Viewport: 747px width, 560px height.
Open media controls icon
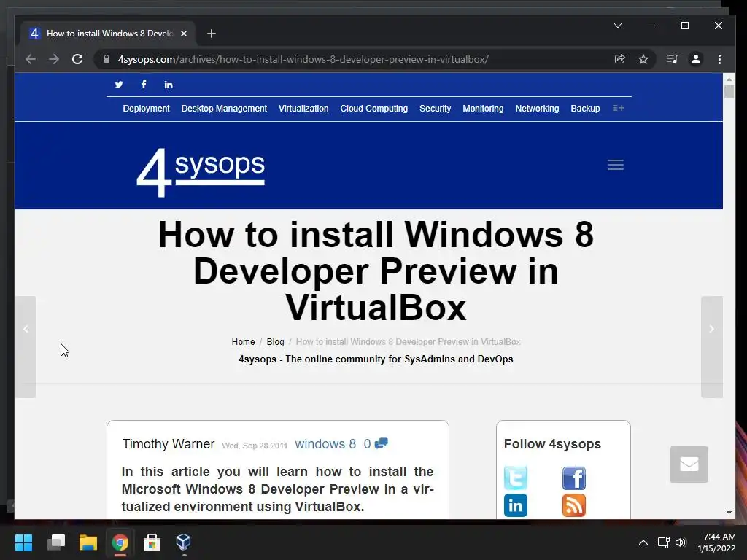pos(672,59)
